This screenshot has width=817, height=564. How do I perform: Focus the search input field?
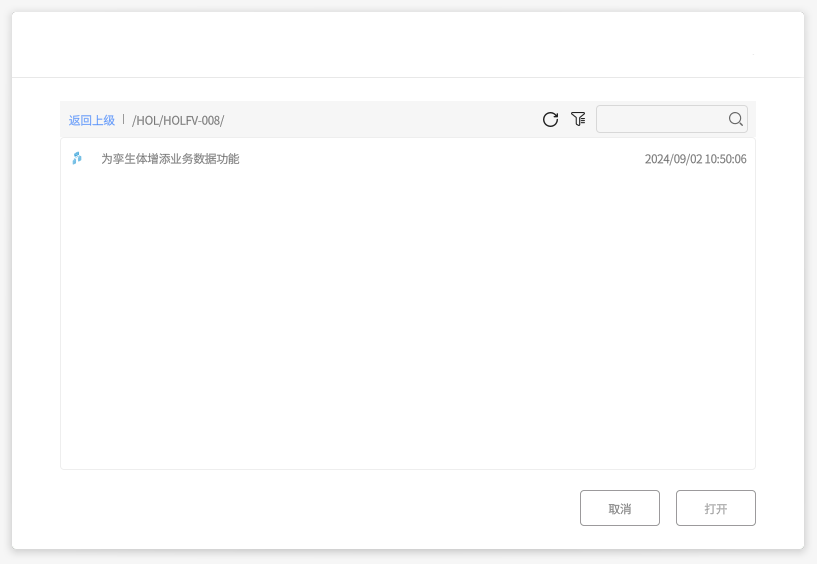[x=662, y=120]
